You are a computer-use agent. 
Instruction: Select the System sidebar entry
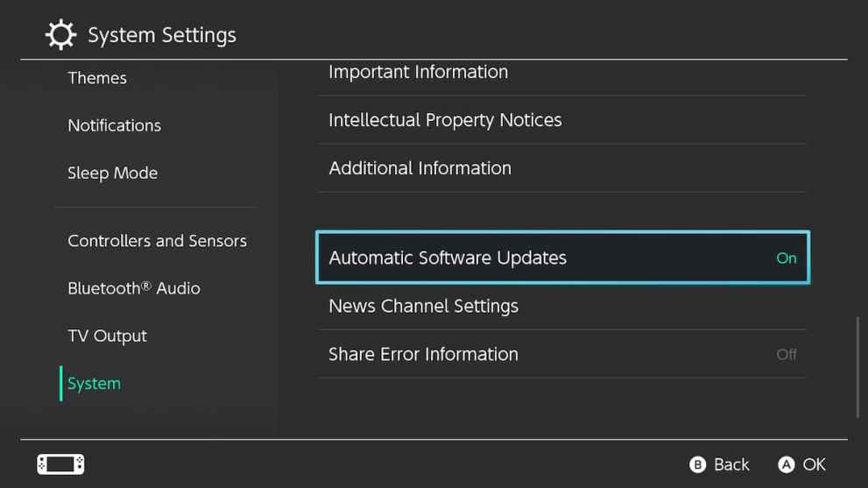point(94,384)
